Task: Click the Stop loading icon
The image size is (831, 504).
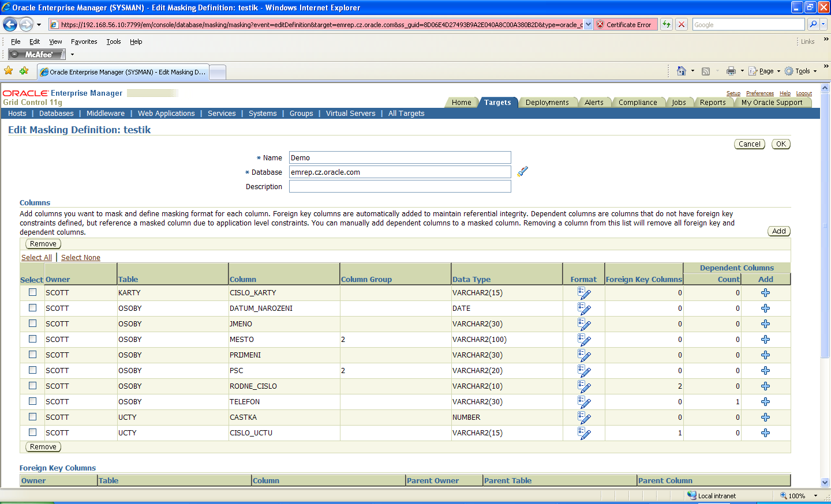Action: click(x=682, y=24)
